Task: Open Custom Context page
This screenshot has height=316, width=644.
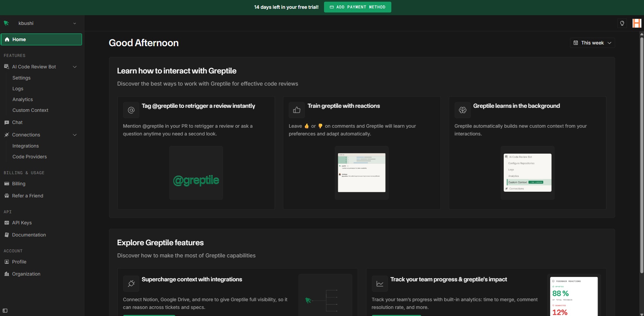Action: coord(30,110)
